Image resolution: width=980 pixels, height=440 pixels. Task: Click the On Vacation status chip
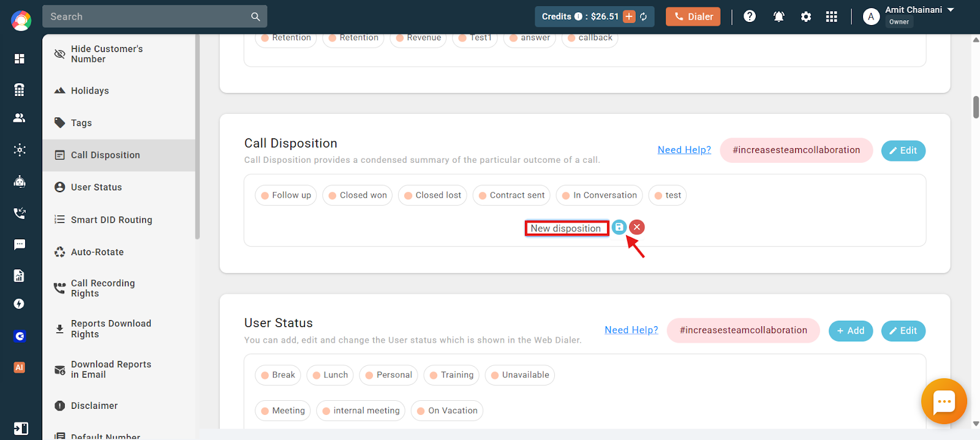447,411
